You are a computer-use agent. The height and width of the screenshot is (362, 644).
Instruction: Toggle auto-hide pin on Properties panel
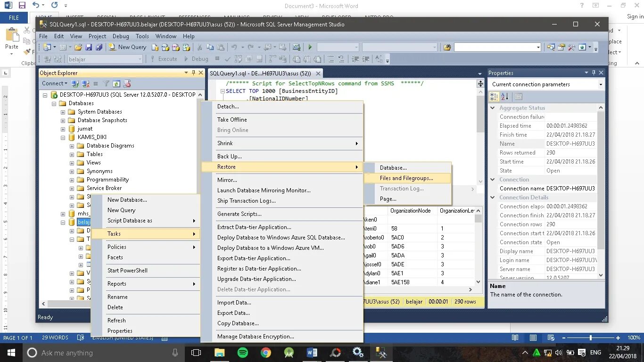point(594,73)
